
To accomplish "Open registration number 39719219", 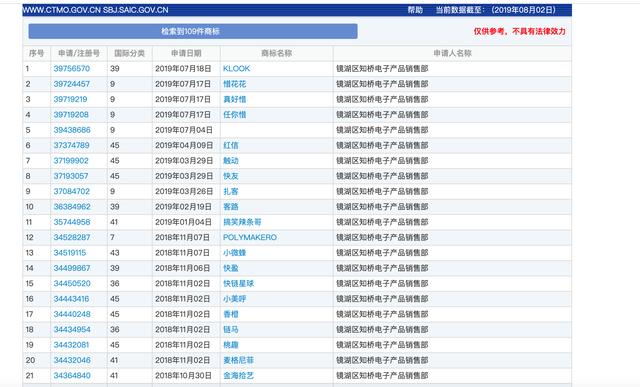I will click(70, 99).
